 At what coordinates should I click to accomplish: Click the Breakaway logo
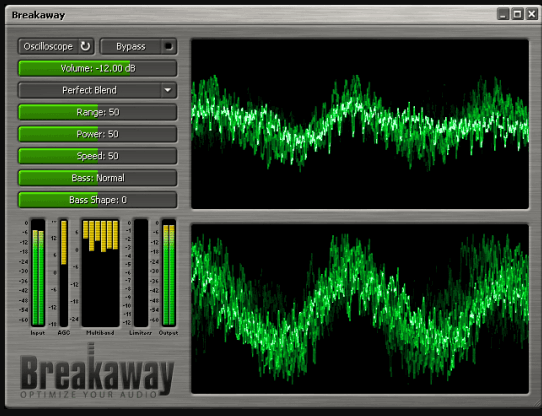coord(96,372)
